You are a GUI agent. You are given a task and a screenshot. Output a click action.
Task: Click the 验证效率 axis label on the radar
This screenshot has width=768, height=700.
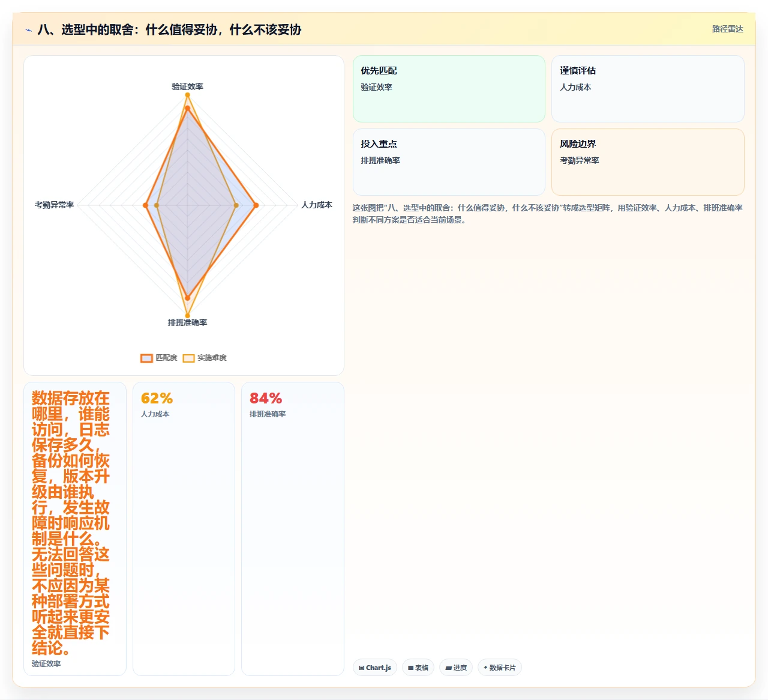[x=187, y=86]
